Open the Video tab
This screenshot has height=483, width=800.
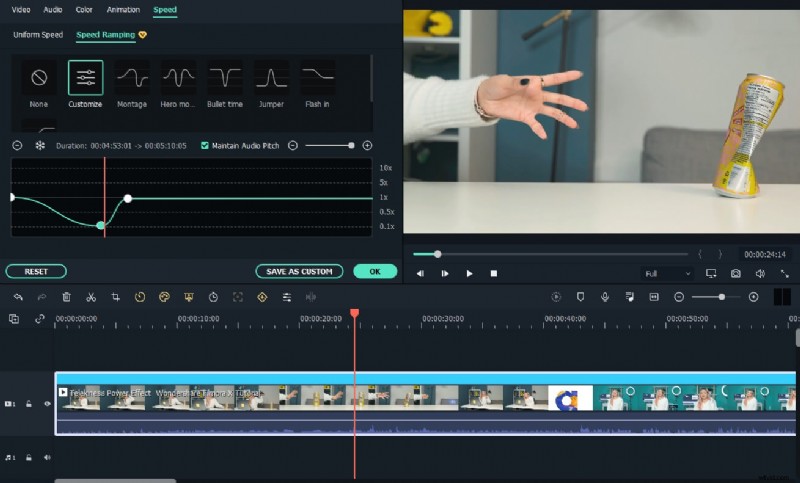click(21, 10)
